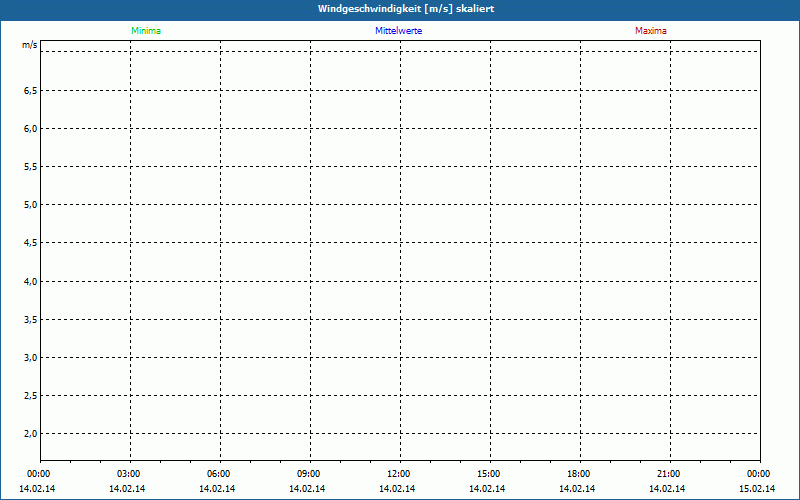800x500 pixels.
Task: Select the 2,0 y-axis value
Action: (x=31, y=434)
